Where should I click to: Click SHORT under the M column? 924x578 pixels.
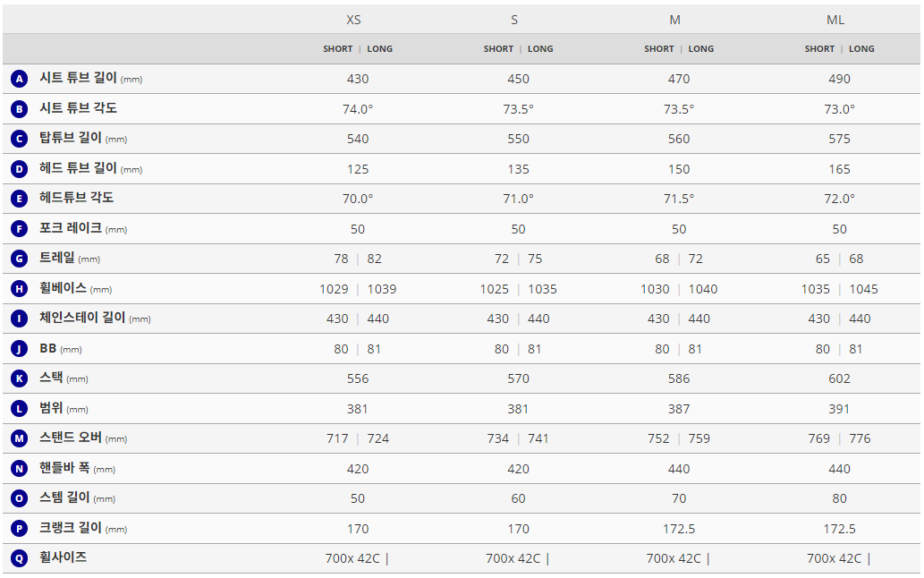659,49
